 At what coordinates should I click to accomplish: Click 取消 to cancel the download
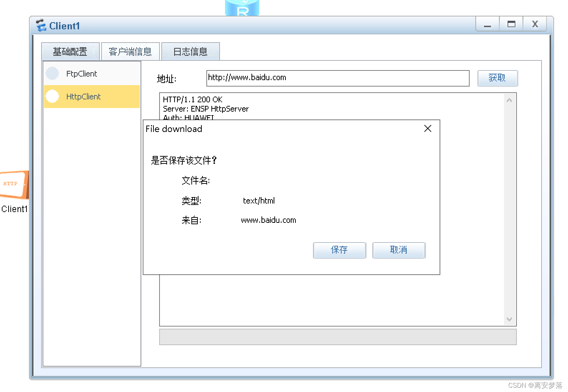(399, 250)
